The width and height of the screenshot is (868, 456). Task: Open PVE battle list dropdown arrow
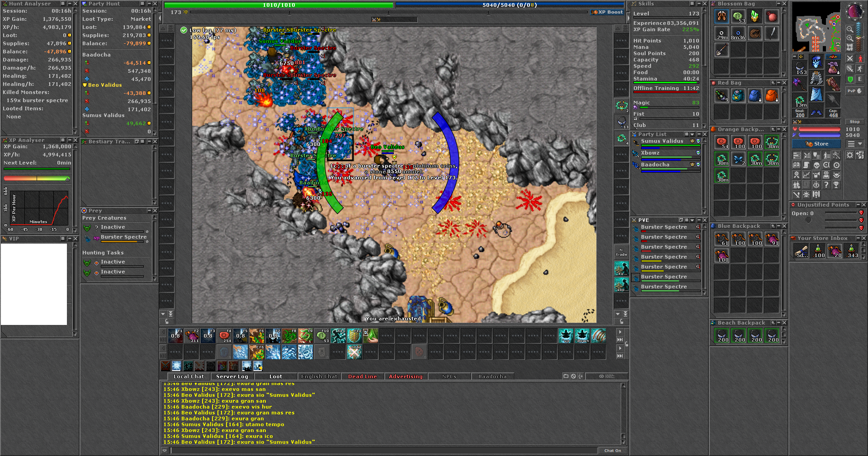(692, 220)
